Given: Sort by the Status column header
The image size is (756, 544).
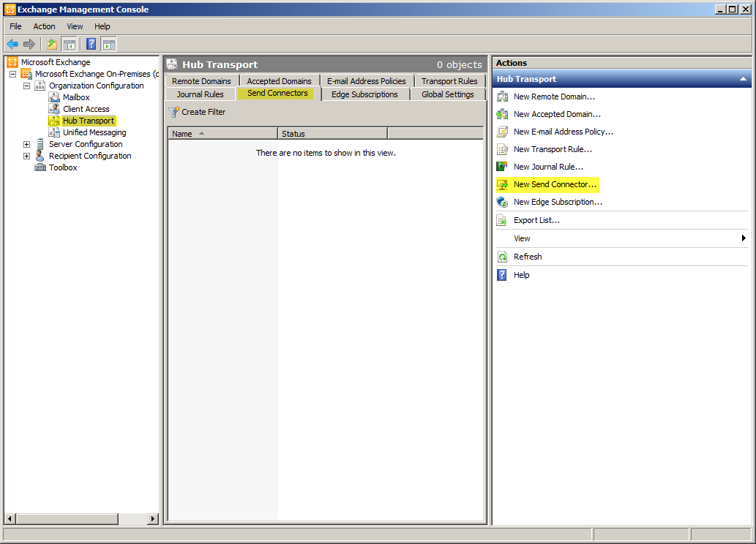Looking at the screenshot, I should tap(333, 134).
